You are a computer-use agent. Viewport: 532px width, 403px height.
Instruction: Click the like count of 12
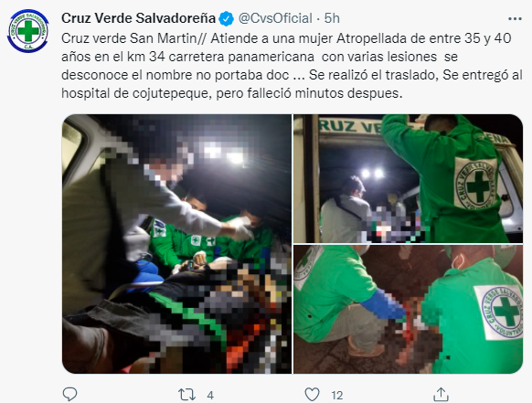coord(337,395)
